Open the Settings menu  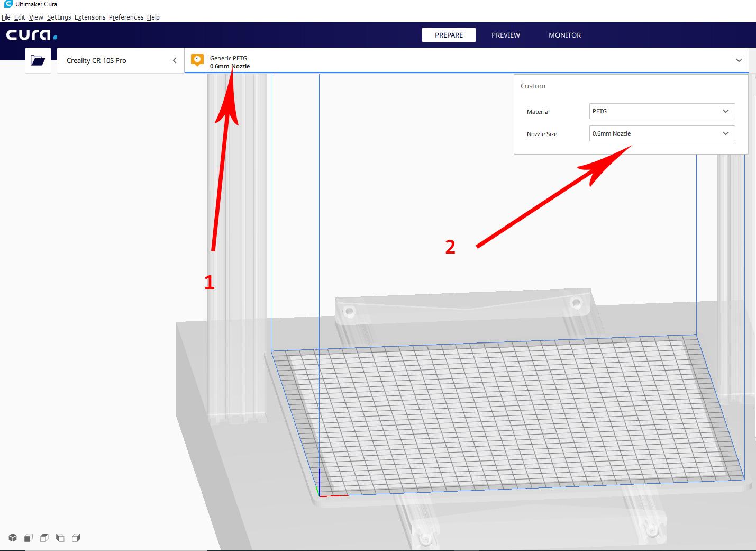[x=59, y=17]
